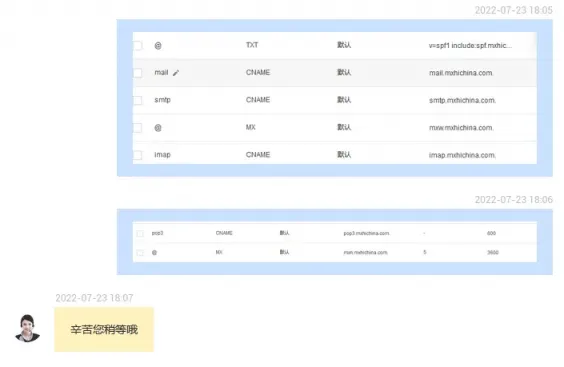The height and width of the screenshot is (367, 564).
Task: Click the 'smtp' host record name
Action: (x=162, y=100)
